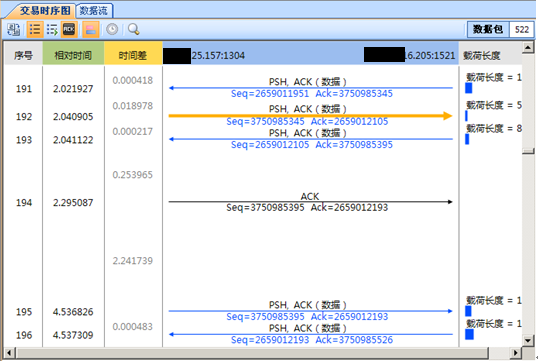Click the packet count field showing 522
The height and width of the screenshot is (363, 538).
click(522, 30)
